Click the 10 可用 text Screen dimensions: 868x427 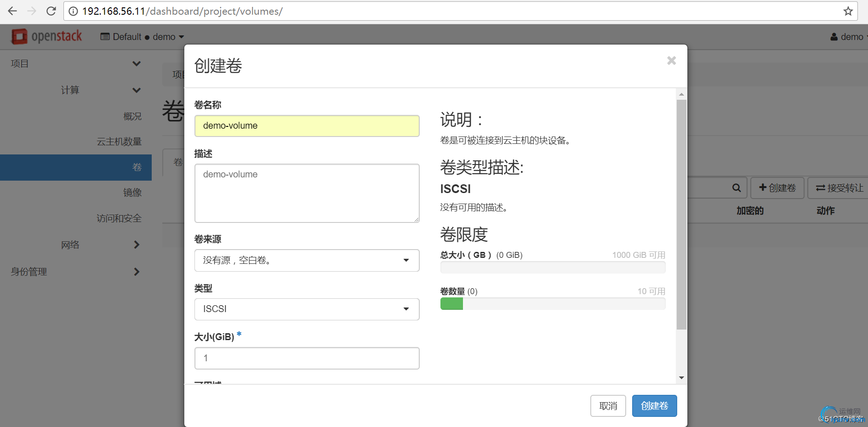pyautogui.click(x=651, y=291)
